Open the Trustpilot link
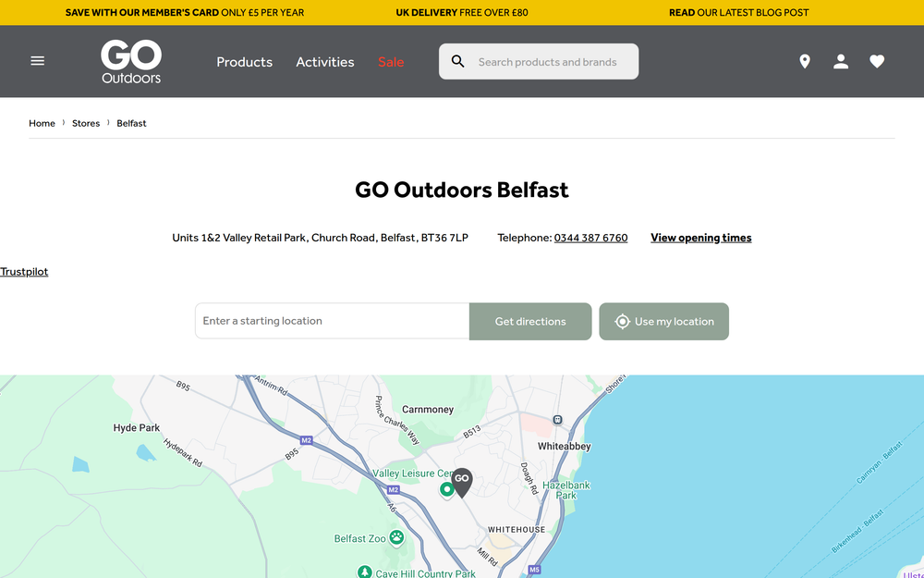Screen dimensions: 924x578 pos(24,271)
